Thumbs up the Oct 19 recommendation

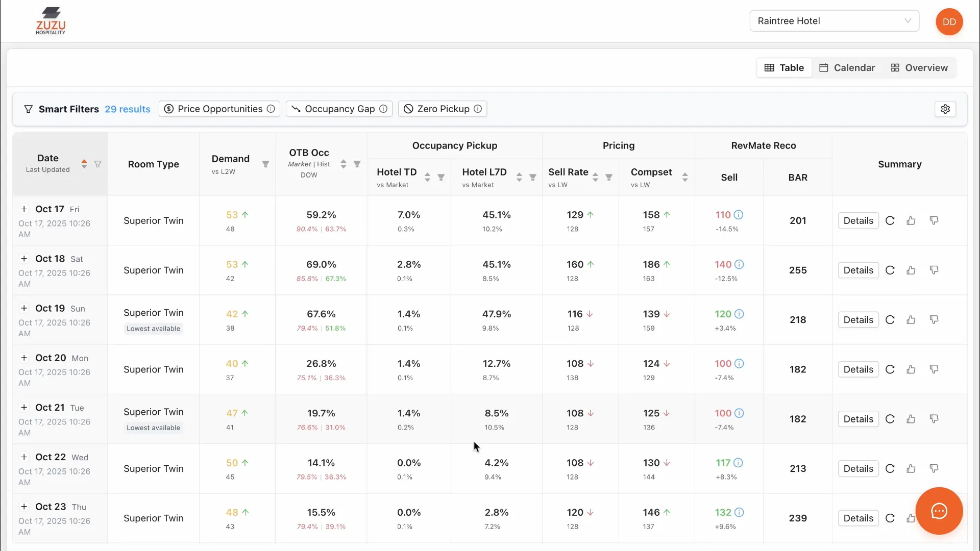[x=912, y=319]
